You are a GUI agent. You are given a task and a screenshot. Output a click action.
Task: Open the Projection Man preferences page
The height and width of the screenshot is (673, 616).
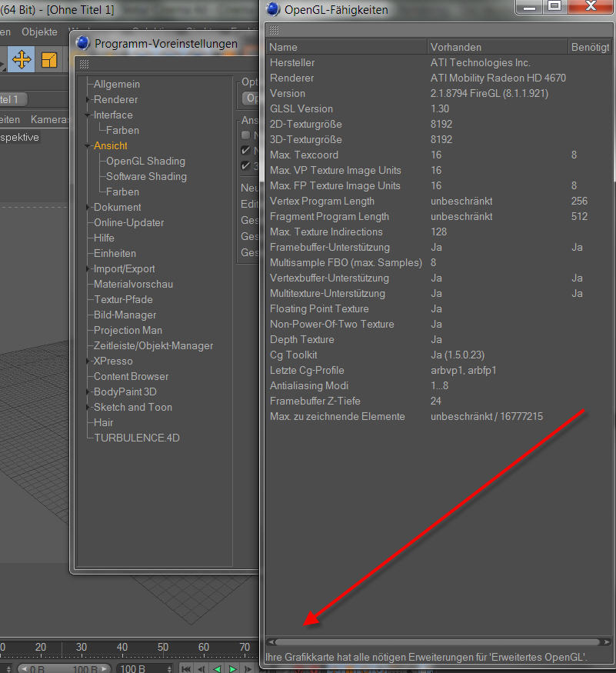(x=128, y=330)
